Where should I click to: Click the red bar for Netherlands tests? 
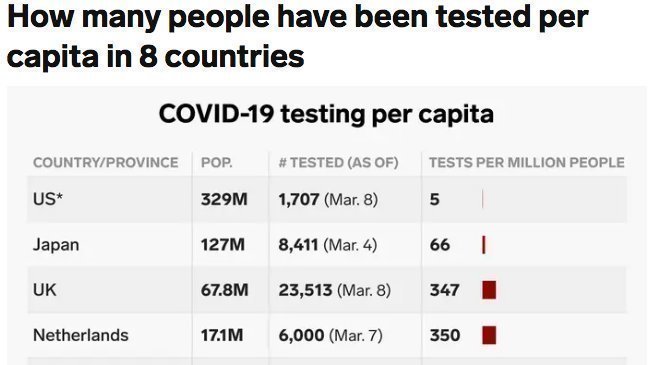pos(489,335)
